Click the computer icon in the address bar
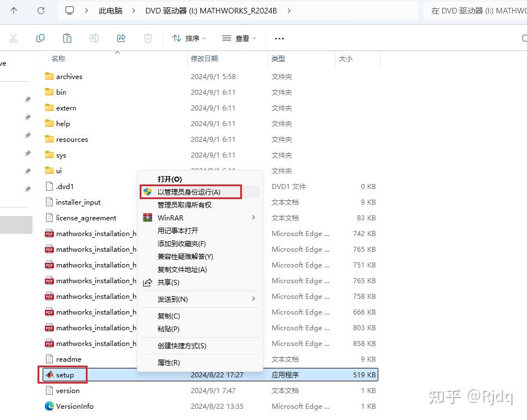Viewport: 527px width, 420px height. pos(68,10)
